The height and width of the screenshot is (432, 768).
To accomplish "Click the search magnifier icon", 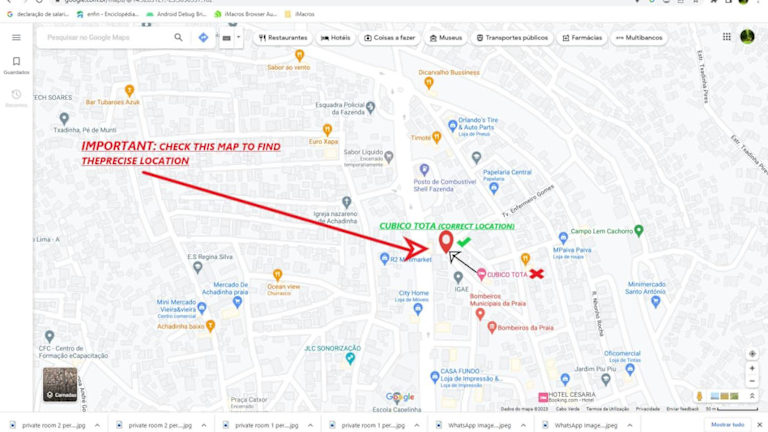I will (x=178, y=37).
